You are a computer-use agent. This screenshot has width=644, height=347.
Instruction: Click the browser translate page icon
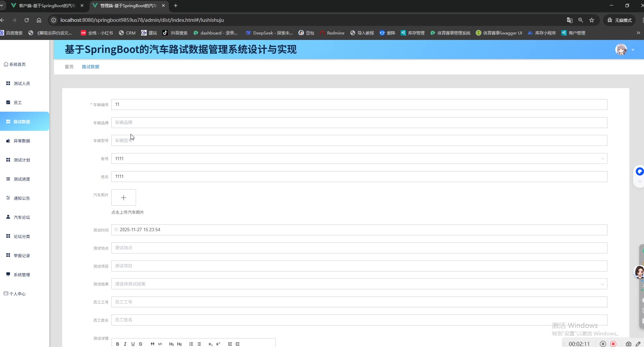(x=569, y=20)
